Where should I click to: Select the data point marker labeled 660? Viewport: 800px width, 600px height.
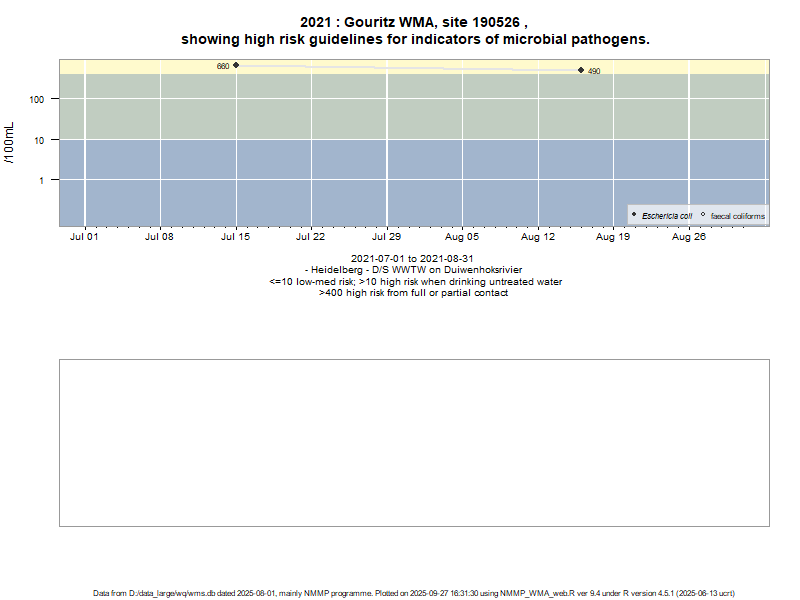pos(236,65)
